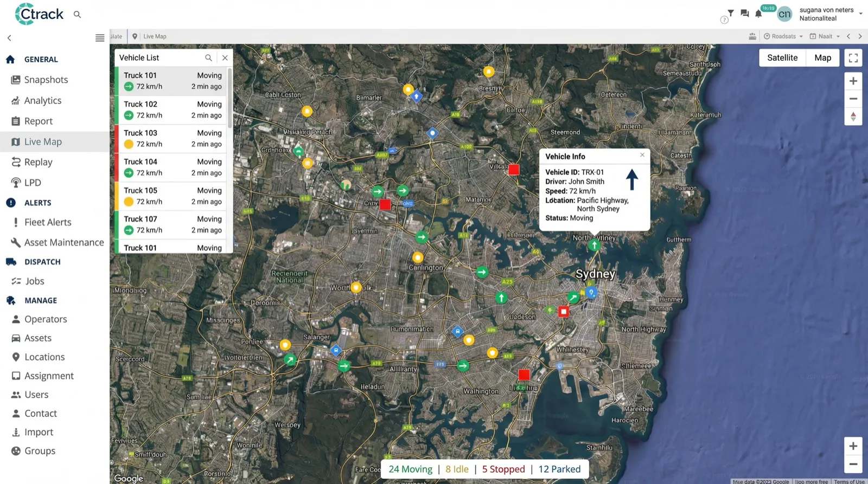Image resolution: width=868 pixels, height=484 pixels.
Task: Search within Vehicle List
Action: pyautogui.click(x=208, y=57)
